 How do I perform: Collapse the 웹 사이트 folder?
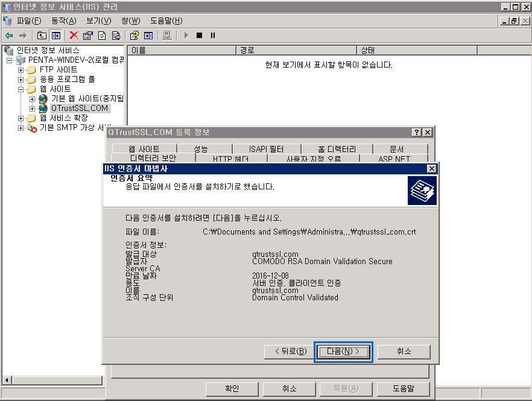point(21,89)
